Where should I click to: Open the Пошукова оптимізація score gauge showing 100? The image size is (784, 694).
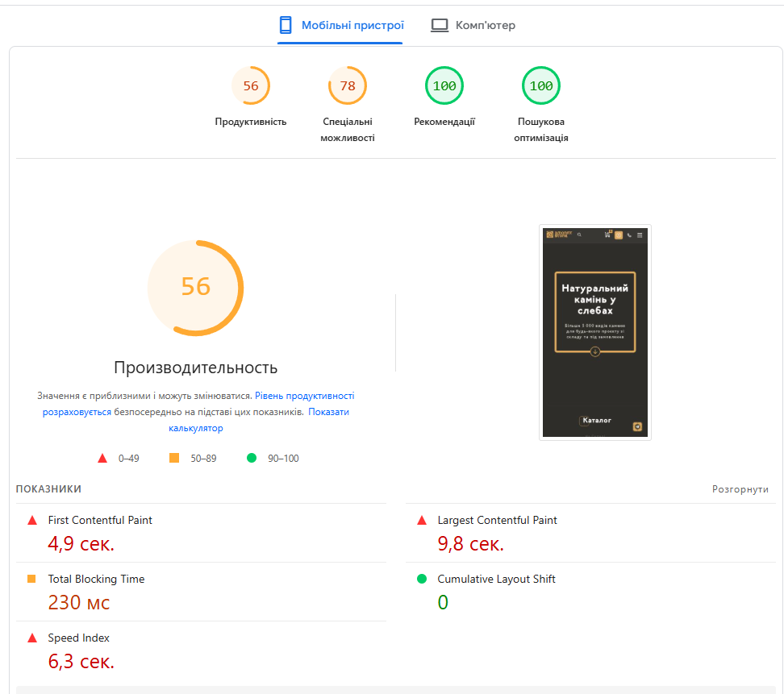coord(541,85)
